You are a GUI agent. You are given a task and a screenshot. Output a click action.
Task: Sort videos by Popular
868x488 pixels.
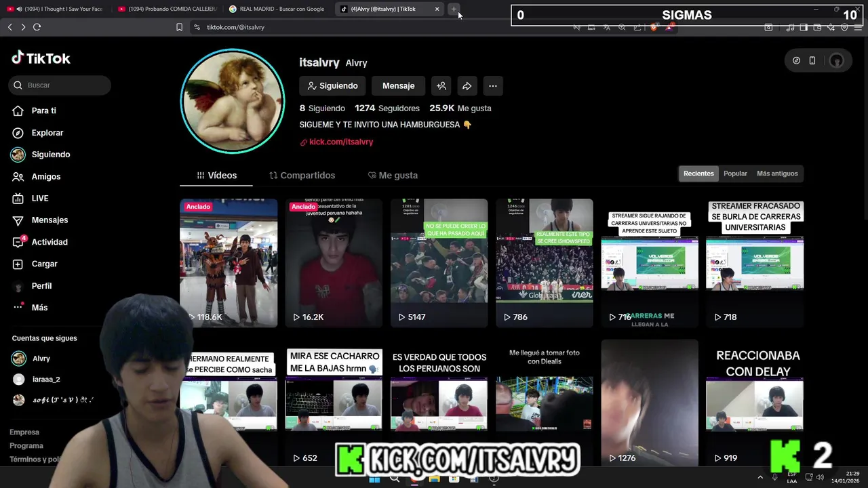(735, 174)
